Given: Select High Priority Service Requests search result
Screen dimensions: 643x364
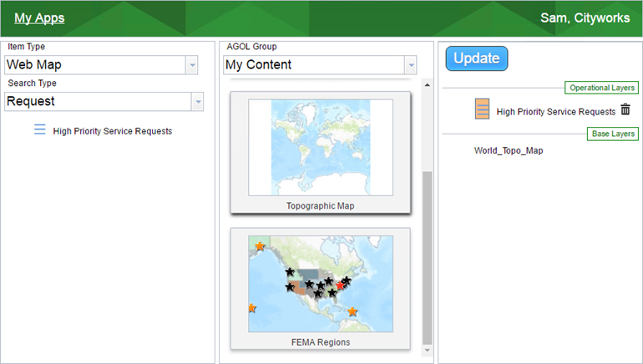Looking at the screenshot, I should (113, 131).
